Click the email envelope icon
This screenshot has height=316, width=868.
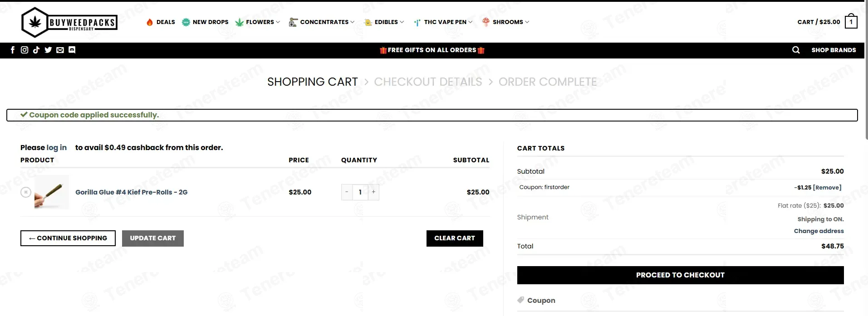click(60, 50)
